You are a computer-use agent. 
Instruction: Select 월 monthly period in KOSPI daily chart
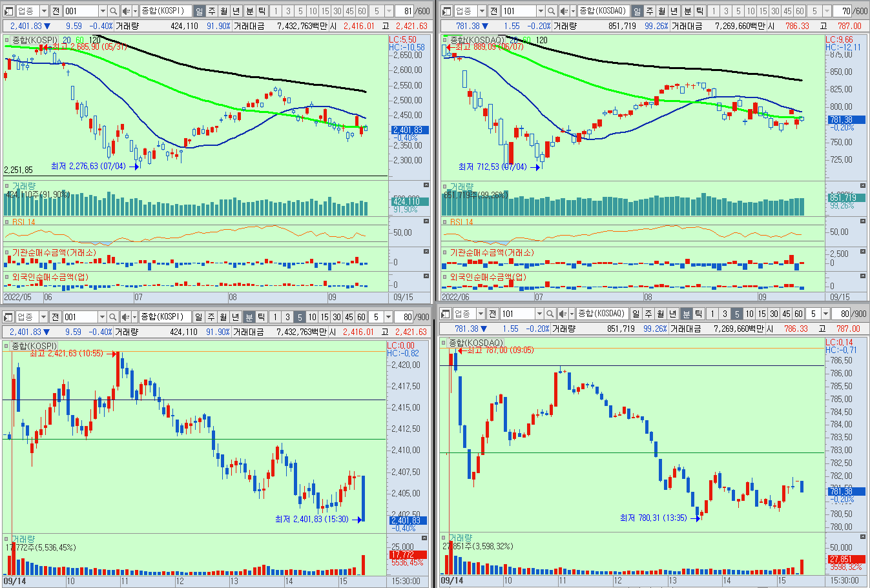pos(224,11)
